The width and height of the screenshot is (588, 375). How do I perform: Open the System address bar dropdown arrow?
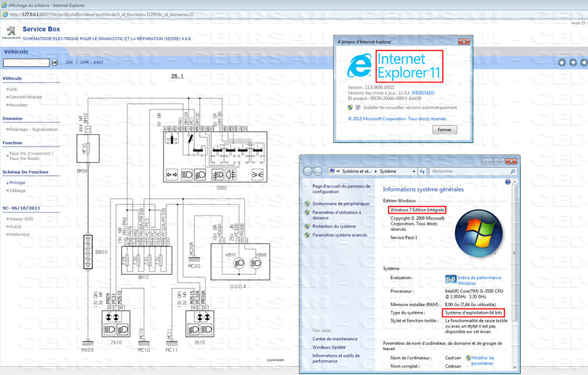[x=414, y=171]
